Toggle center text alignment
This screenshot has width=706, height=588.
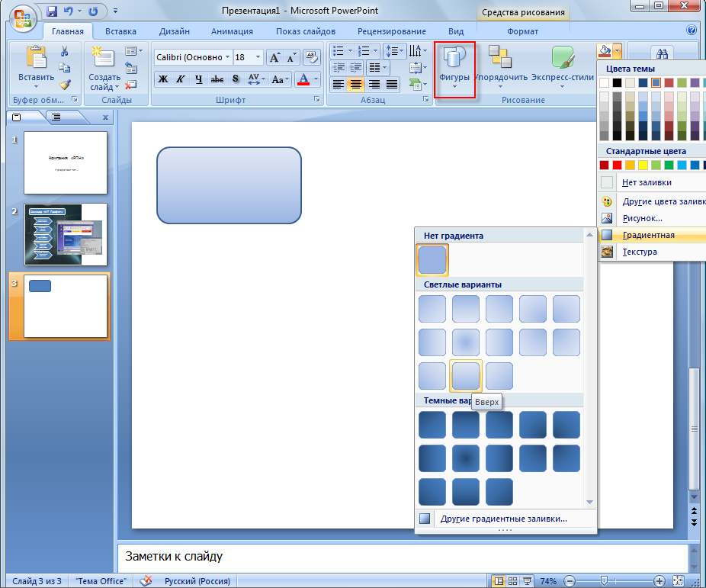[356, 84]
